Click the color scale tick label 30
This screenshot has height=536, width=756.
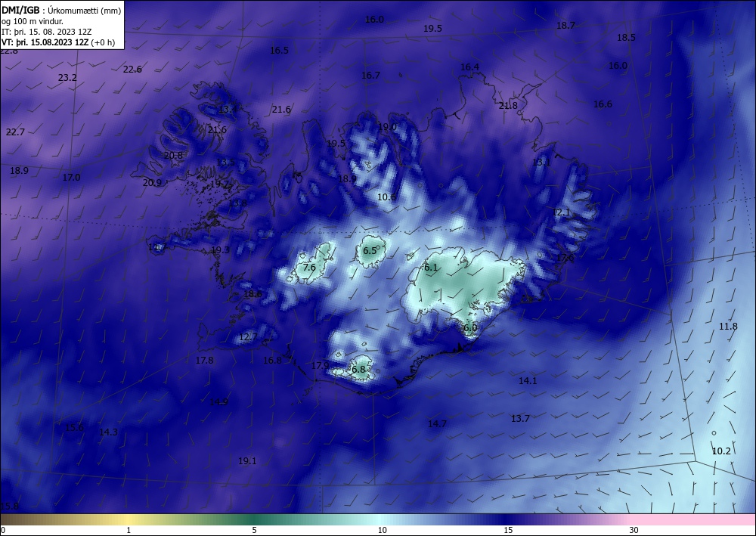point(634,531)
